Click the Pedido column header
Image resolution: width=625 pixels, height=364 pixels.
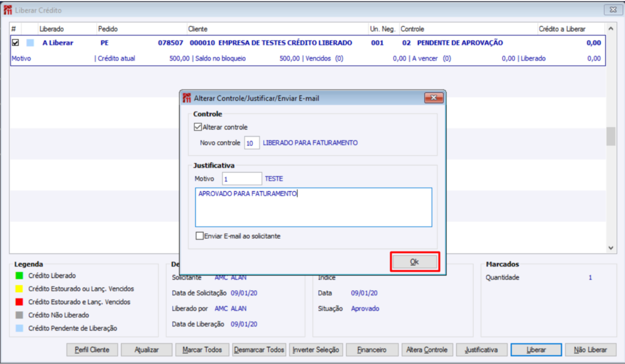[x=108, y=29]
